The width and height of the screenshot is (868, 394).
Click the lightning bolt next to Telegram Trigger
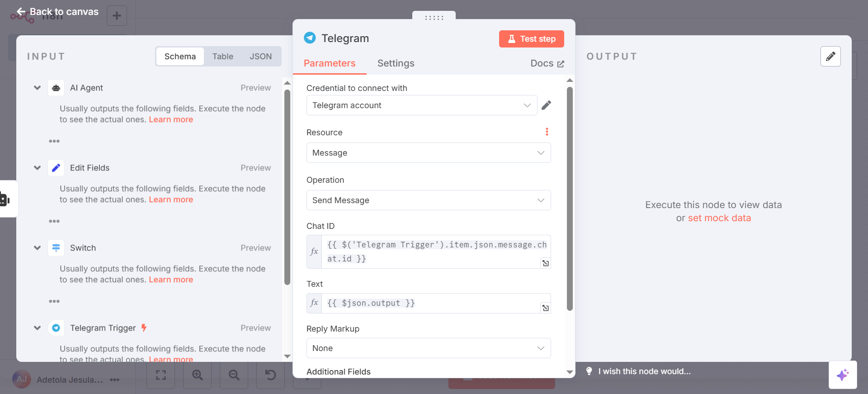[144, 328]
